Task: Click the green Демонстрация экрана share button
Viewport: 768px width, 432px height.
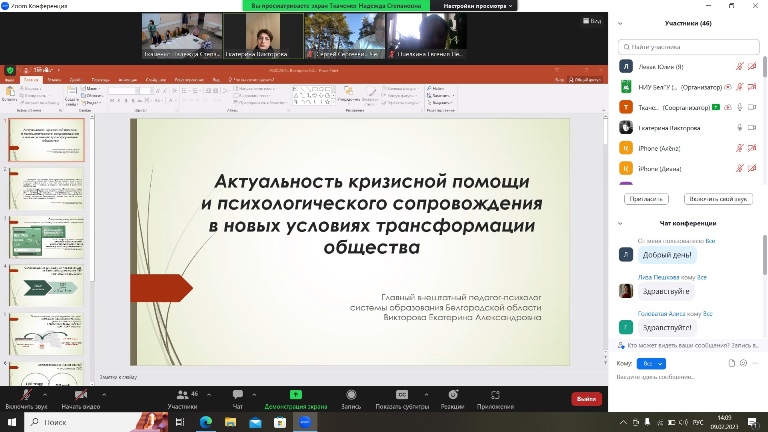Action: click(x=295, y=396)
